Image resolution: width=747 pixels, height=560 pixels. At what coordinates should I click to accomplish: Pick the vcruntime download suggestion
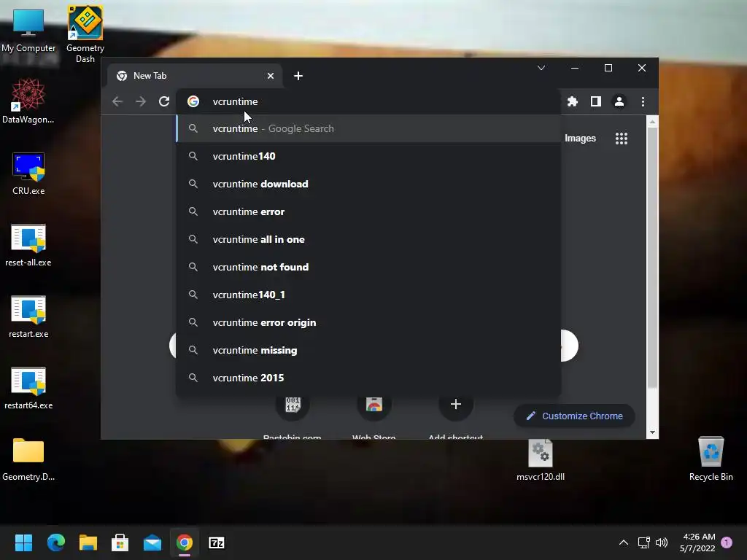click(368, 184)
